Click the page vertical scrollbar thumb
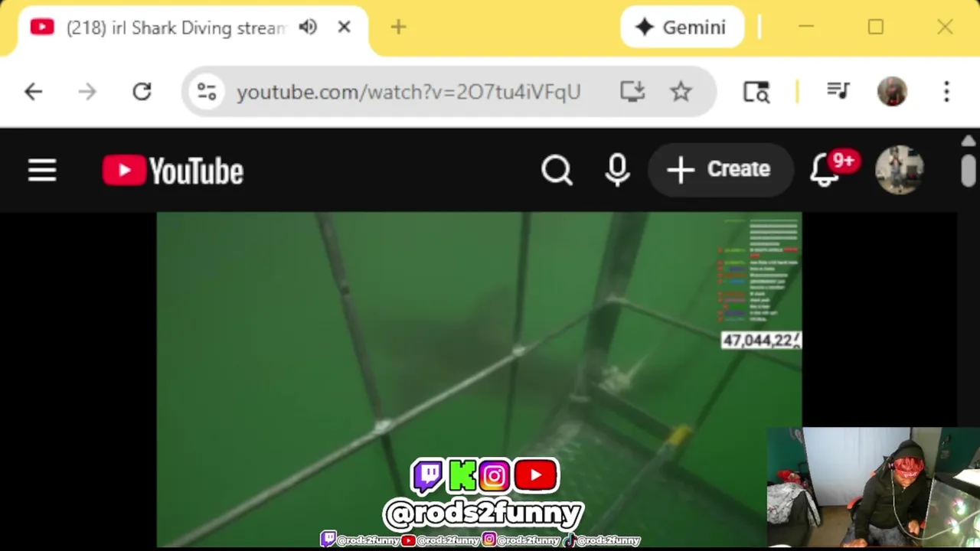Screen dimensions: 980x551 click(x=969, y=169)
